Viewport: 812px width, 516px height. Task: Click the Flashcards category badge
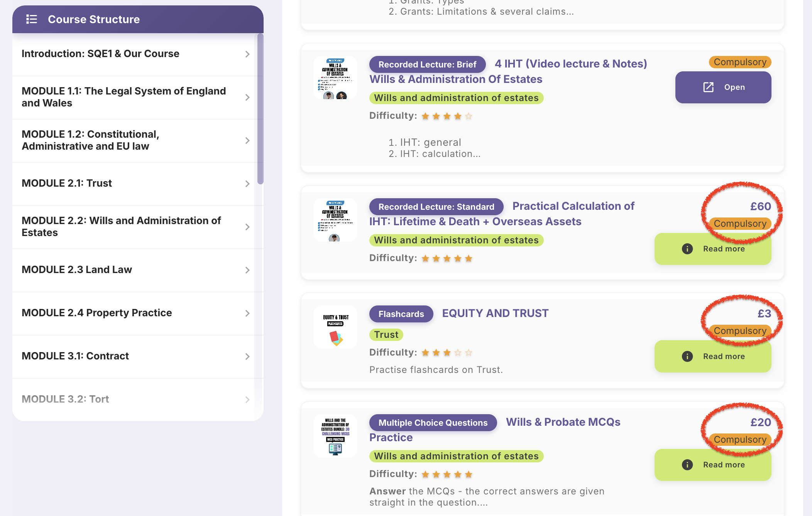[x=401, y=314]
